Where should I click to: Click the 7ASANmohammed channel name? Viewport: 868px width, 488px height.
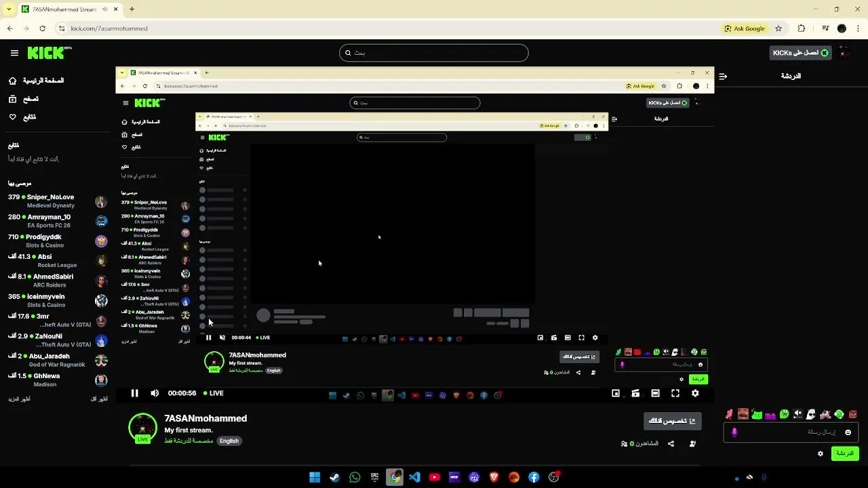tap(205, 418)
